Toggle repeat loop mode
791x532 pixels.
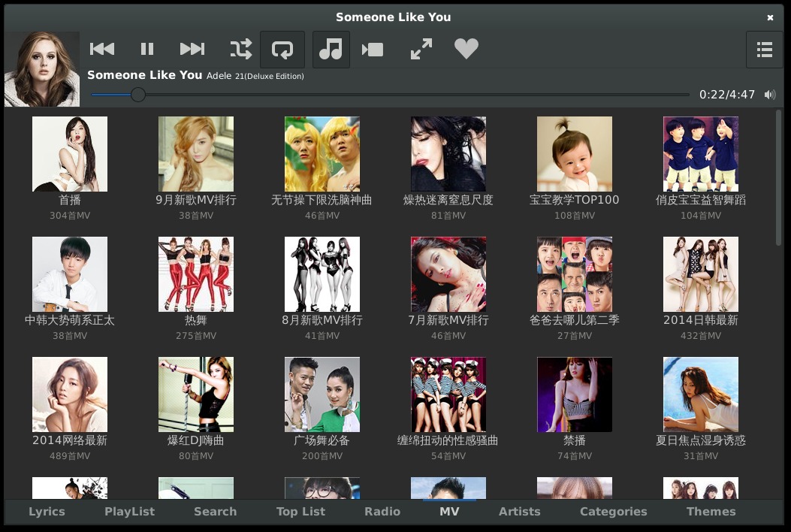[x=282, y=50]
